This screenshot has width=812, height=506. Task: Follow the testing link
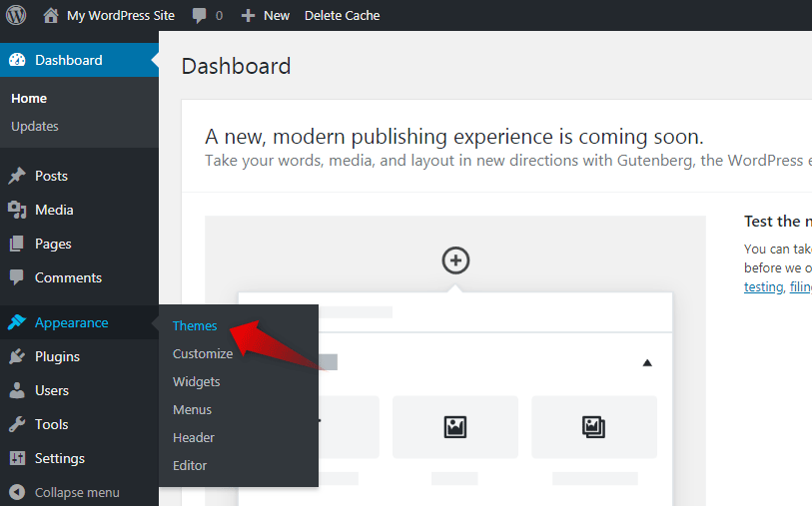[x=763, y=286]
